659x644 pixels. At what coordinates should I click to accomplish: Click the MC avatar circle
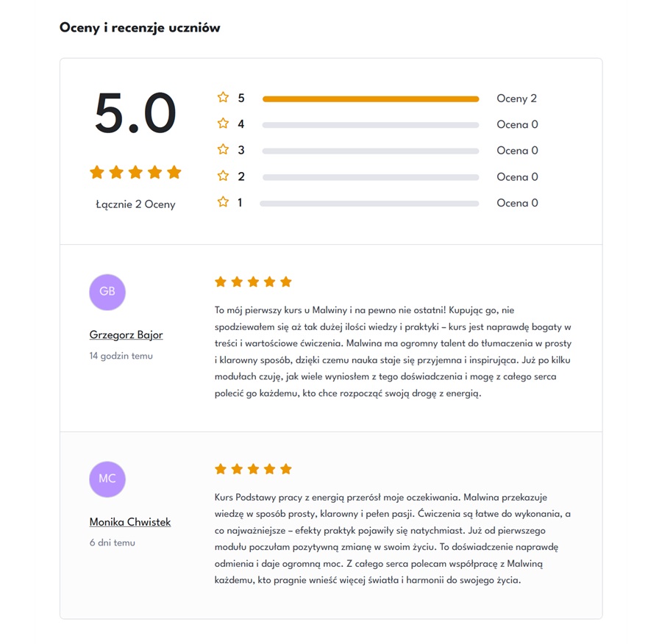(x=107, y=479)
